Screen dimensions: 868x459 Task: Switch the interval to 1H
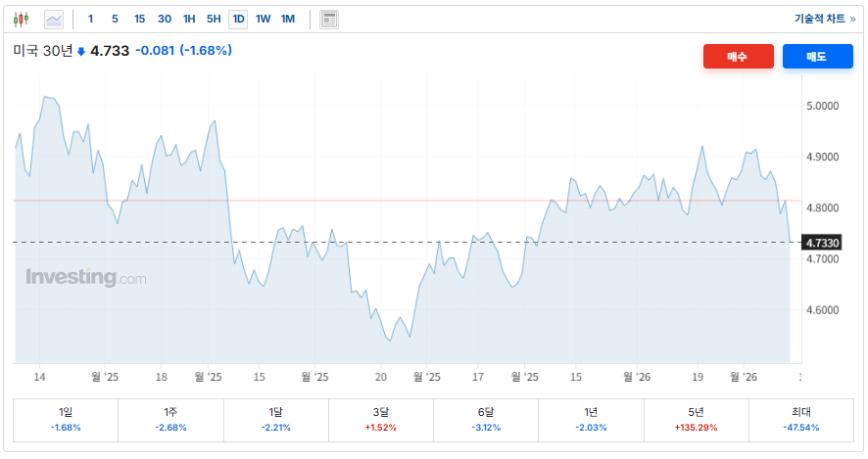189,19
